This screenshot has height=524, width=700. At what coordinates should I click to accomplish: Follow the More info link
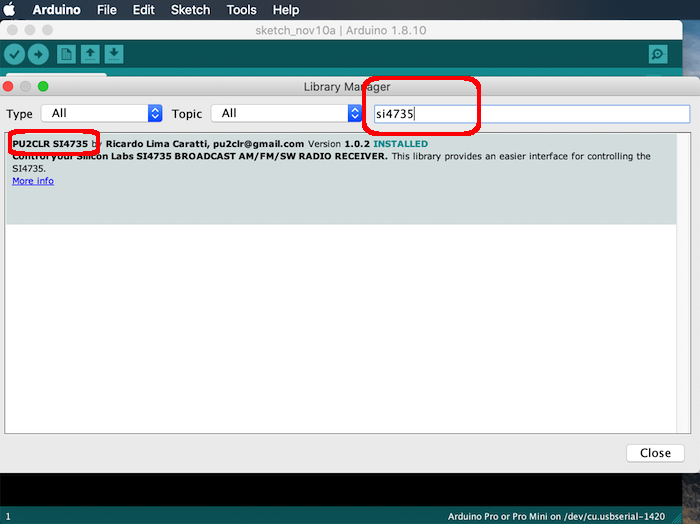click(33, 181)
